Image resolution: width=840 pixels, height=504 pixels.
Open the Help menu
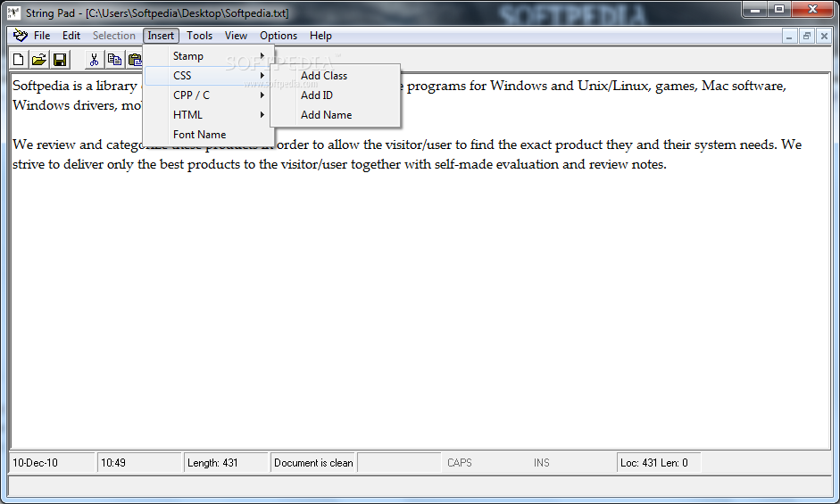(320, 36)
